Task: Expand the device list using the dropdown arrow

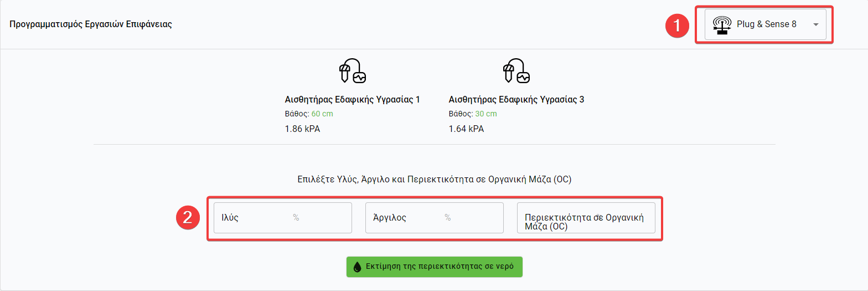Action: [x=815, y=25]
